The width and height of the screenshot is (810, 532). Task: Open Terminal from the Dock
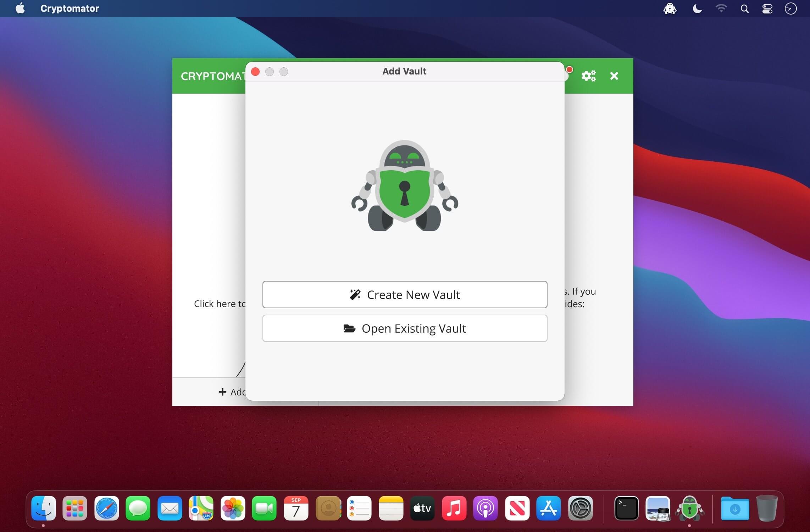tap(626, 508)
